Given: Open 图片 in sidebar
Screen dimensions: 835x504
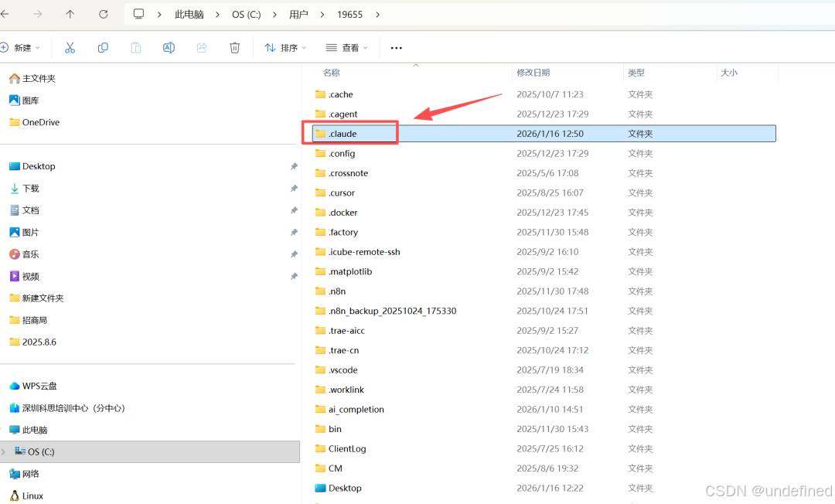Looking at the screenshot, I should click(25, 232).
